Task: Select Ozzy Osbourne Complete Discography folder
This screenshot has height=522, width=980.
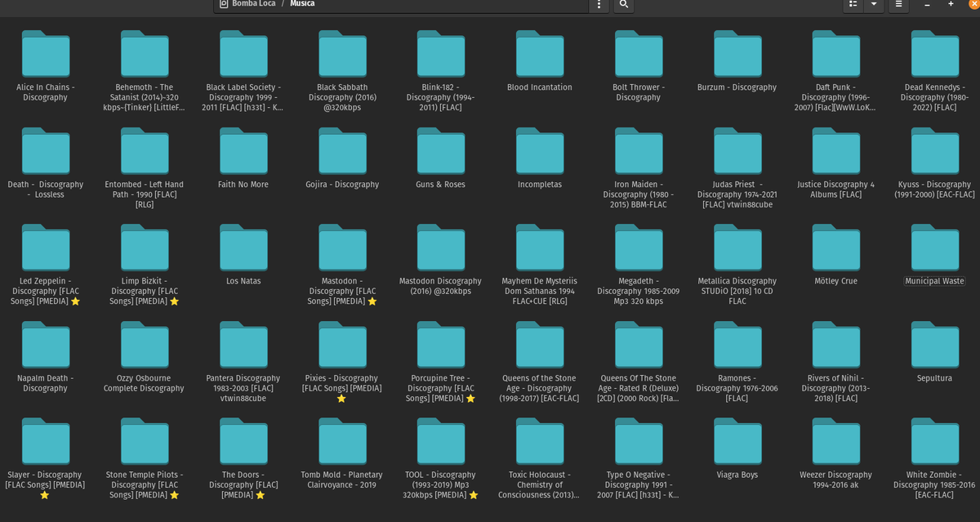Action: point(145,345)
